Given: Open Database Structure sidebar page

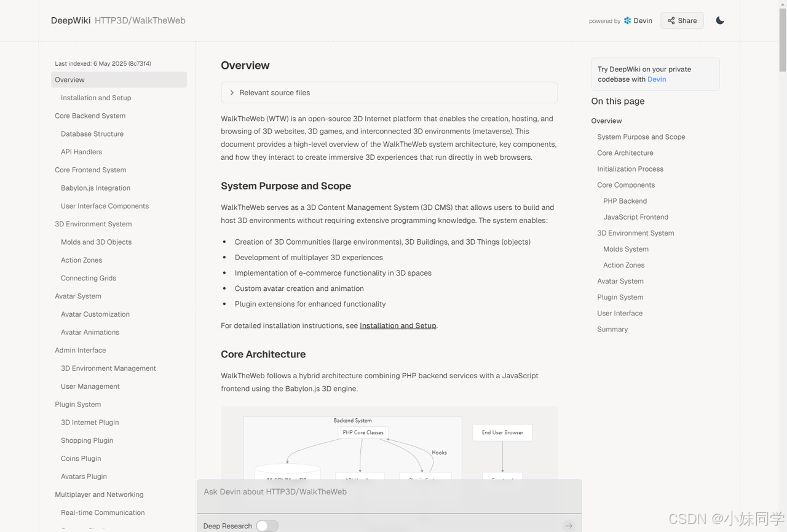Looking at the screenshot, I should coord(92,133).
